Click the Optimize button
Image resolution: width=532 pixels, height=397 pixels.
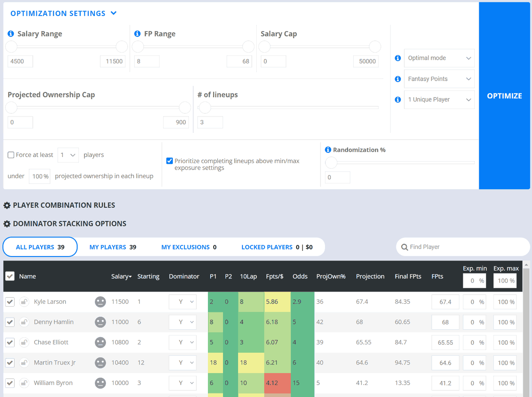505,96
